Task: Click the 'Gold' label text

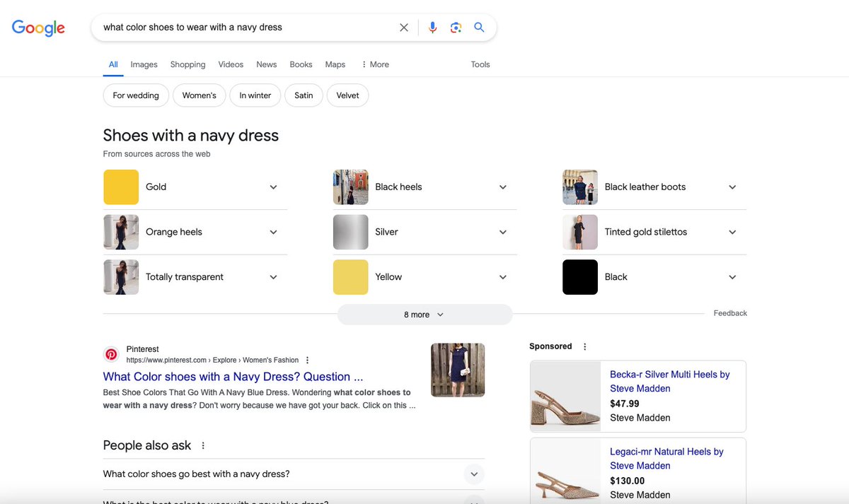Action: tap(156, 187)
